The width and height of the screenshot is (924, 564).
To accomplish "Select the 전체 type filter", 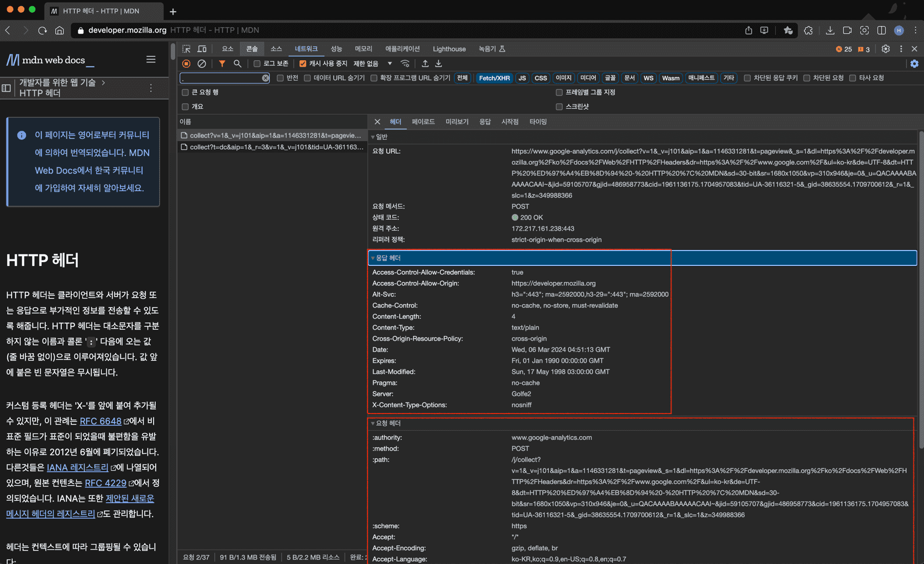I will coord(463,78).
